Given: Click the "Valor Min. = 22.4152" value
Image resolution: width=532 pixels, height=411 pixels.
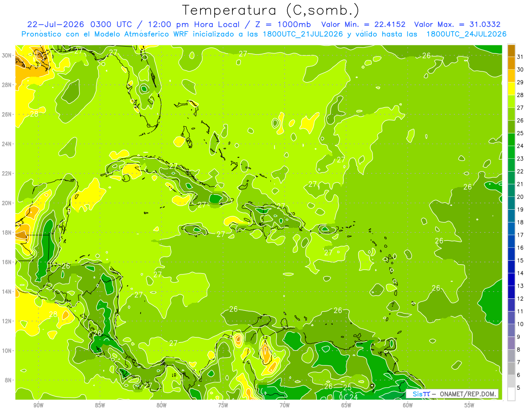Looking at the screenshot, I should click(363, 24).
